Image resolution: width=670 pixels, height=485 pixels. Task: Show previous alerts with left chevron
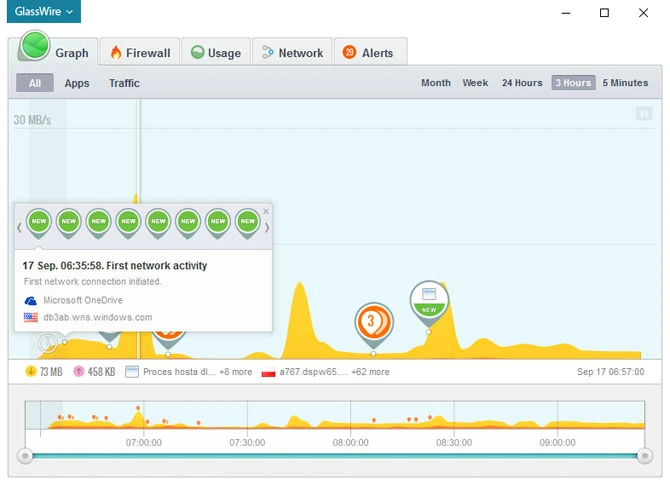(x=19, y=228)
